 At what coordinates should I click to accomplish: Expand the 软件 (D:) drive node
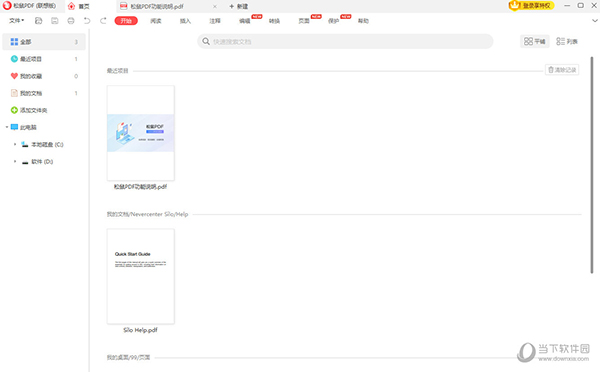(x=15, y=162)
